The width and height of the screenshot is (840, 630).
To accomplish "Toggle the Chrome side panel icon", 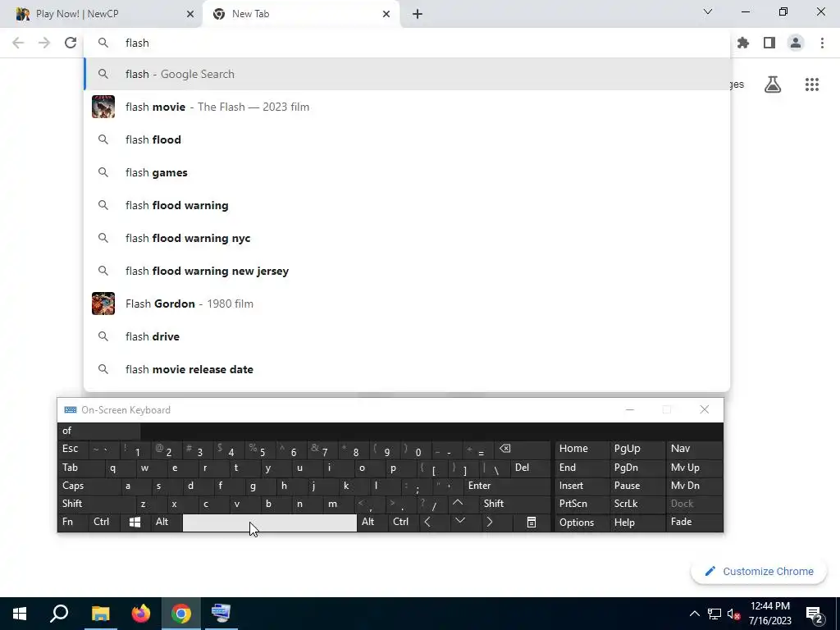I will 769,43.
